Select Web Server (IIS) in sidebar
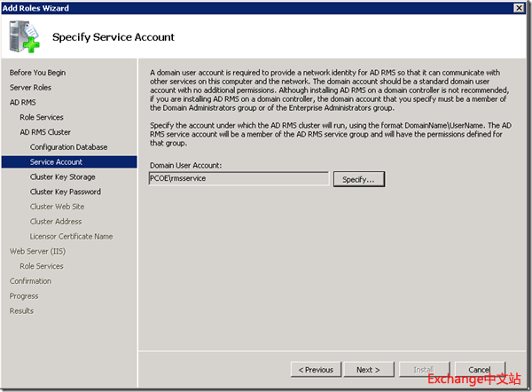532x392 pixels. click(36, 251)
